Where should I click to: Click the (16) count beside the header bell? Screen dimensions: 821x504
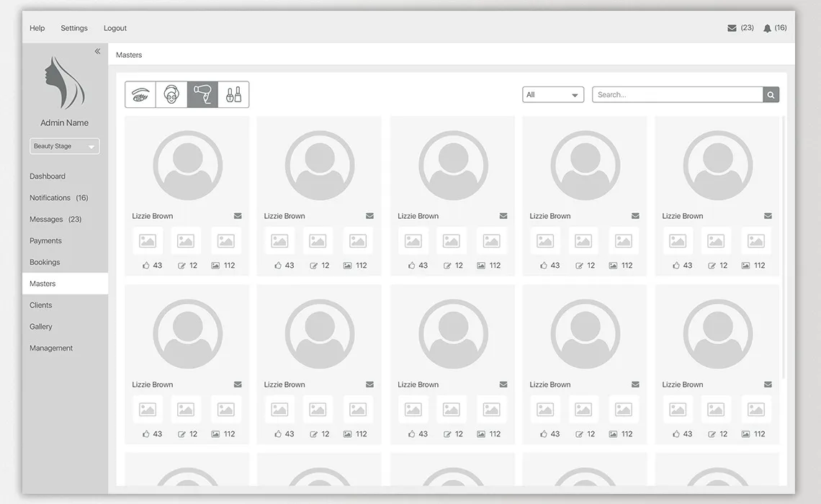click(781, 28)
